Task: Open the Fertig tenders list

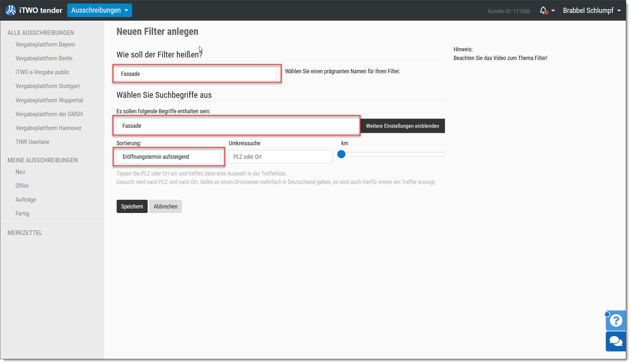Action: [22, 214]
